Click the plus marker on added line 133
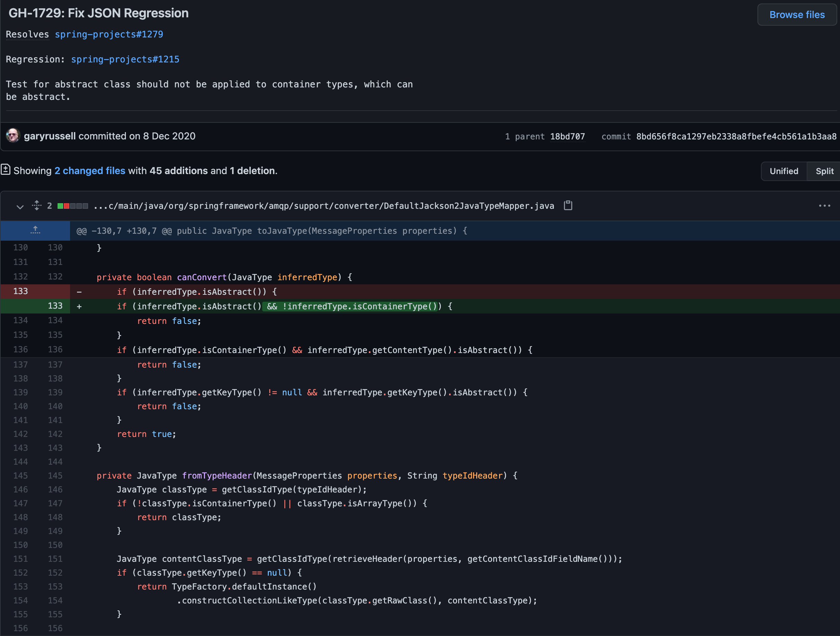 click(x=79, y=306)
